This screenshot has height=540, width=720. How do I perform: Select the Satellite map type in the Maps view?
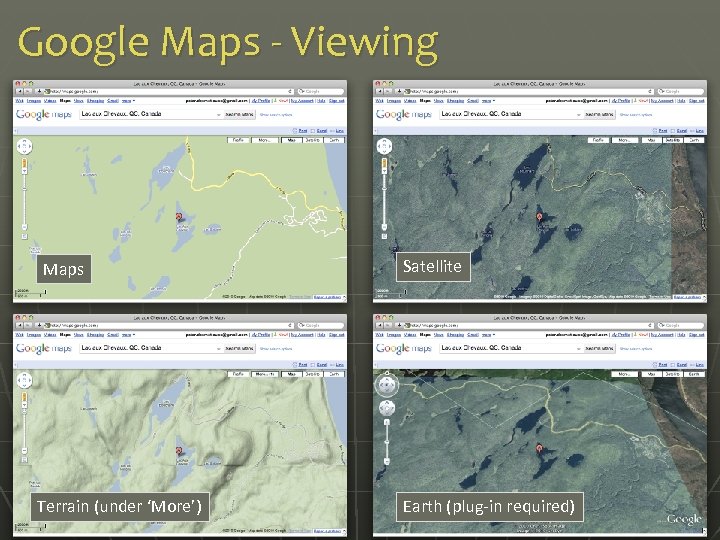pos(312,140)
